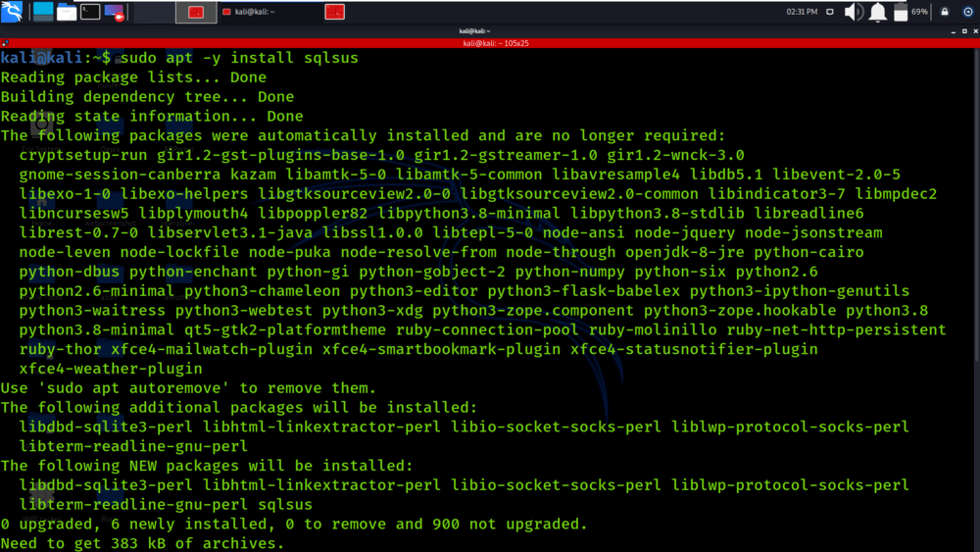Click the package name 'xfce4-weather-plugin'
This screenshot has width=980, height=552.
[111, 369]
